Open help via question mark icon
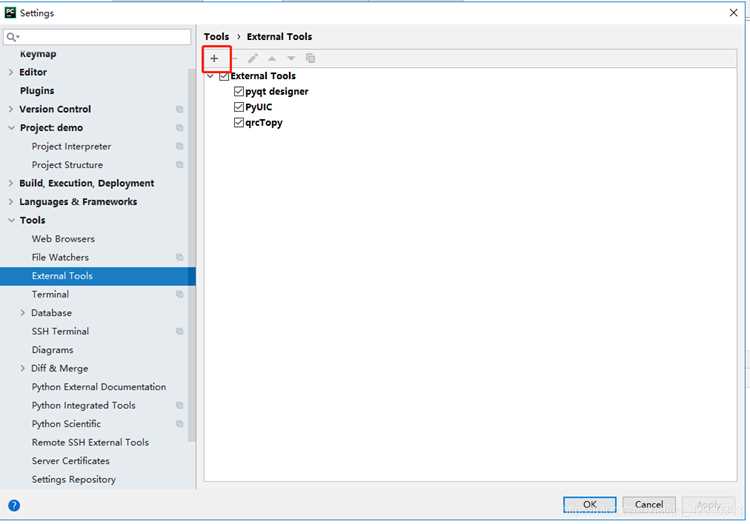The image size is (750, 524). (x=14, y=505)
